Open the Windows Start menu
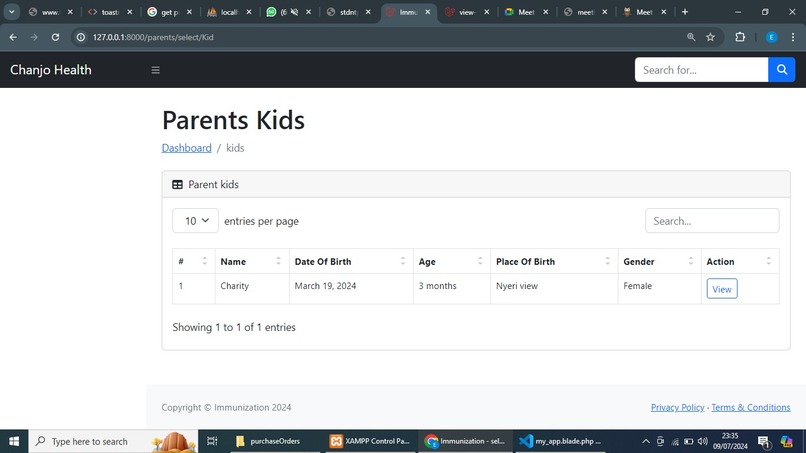Viewport: 806px width, 453px height. 14,441
